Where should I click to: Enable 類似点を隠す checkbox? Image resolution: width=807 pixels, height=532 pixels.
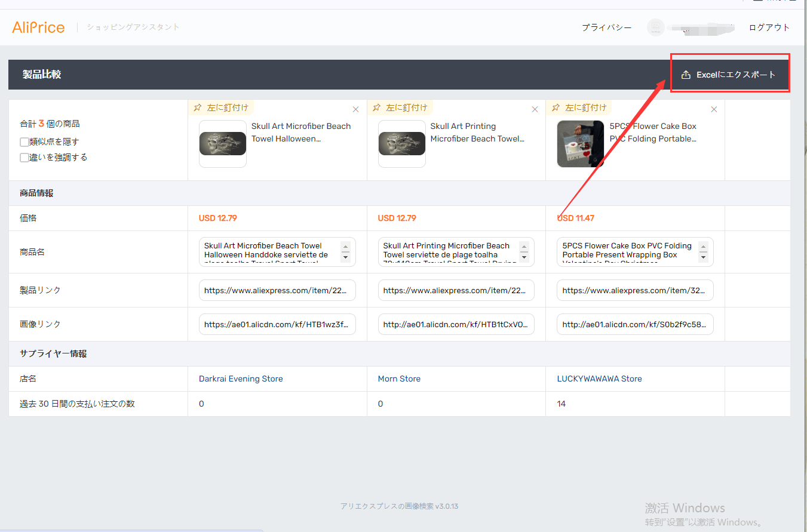[24, 142]
